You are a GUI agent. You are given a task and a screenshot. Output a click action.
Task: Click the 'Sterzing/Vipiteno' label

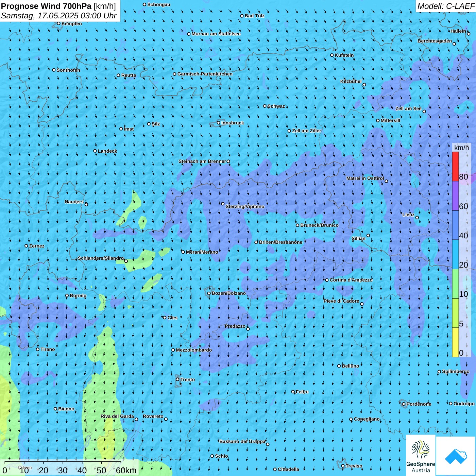click(245, 206)
